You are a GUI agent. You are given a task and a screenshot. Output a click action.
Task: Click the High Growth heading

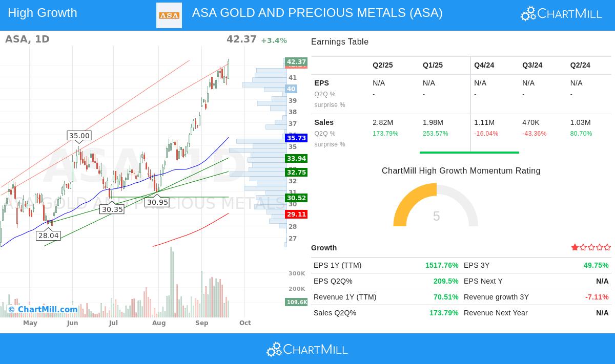point(43,13)
